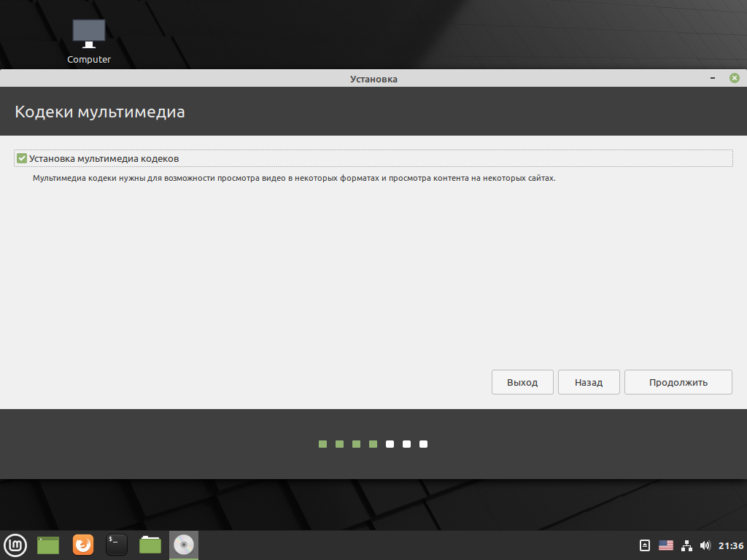Click the US flag keyboard layout indicator

(x=665, y=545)
